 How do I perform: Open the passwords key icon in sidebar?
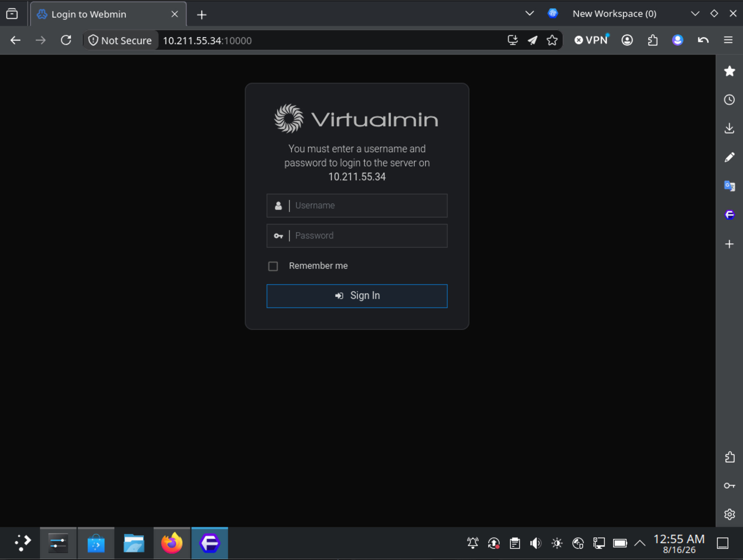pyautogui.click(x=729, y=486)
